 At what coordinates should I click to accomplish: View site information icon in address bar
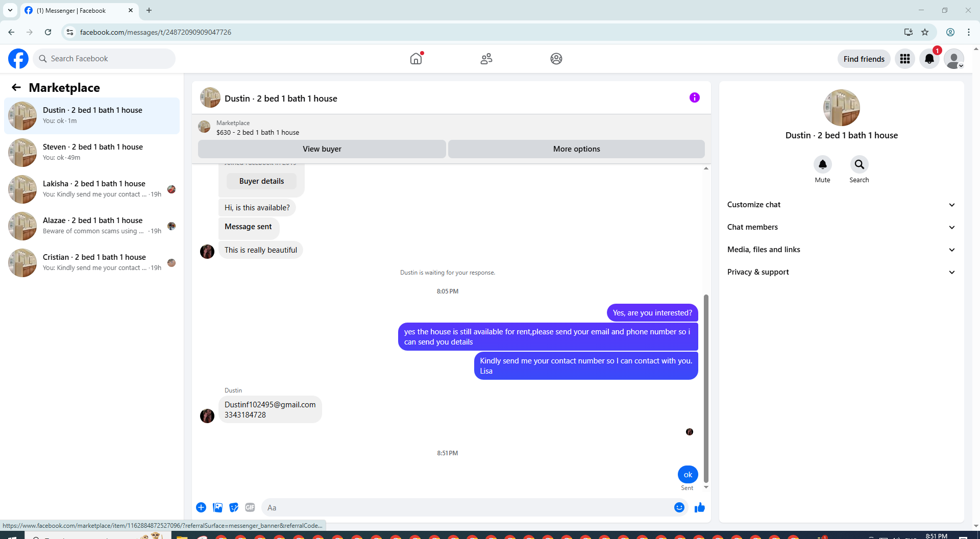[x=70, y=32]
